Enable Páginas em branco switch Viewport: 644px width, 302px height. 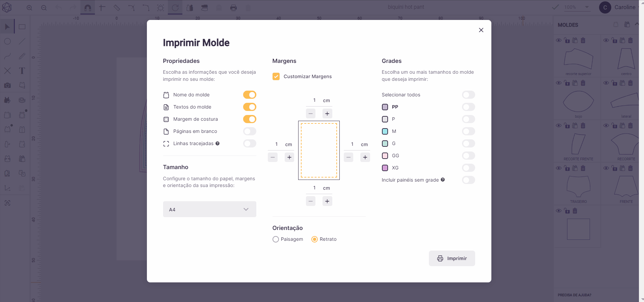tap(250, 131)
